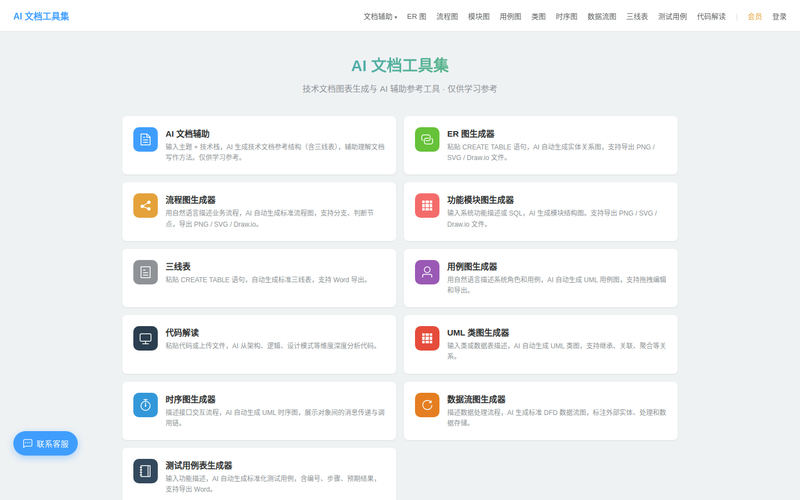Expand the 文档辅助 dropdown in navigation
The height and width of the screenshot is (500, 800).
[380, 16]
